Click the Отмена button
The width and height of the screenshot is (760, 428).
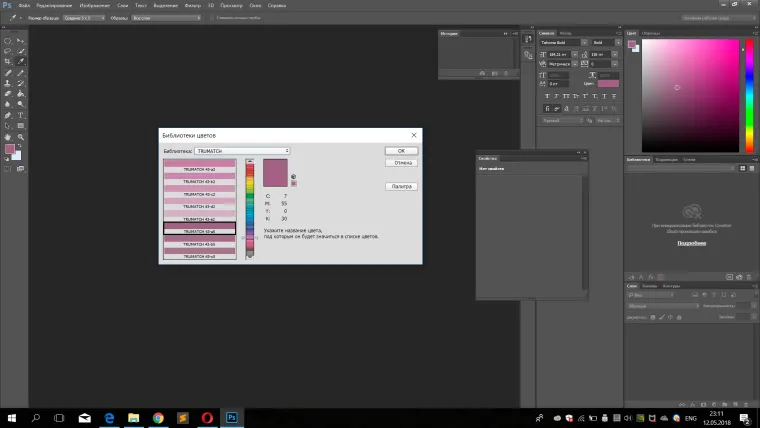401,162
